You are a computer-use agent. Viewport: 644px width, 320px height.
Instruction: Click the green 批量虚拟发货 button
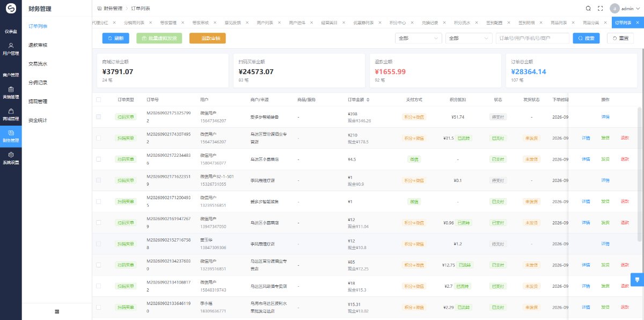(x=160, y=38)
